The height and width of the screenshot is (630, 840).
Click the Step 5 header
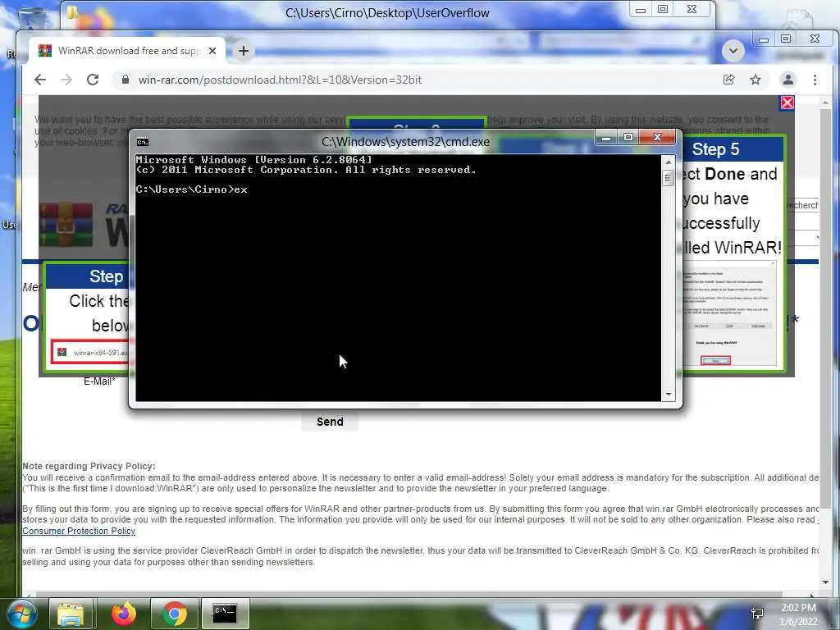click(715, 149)
